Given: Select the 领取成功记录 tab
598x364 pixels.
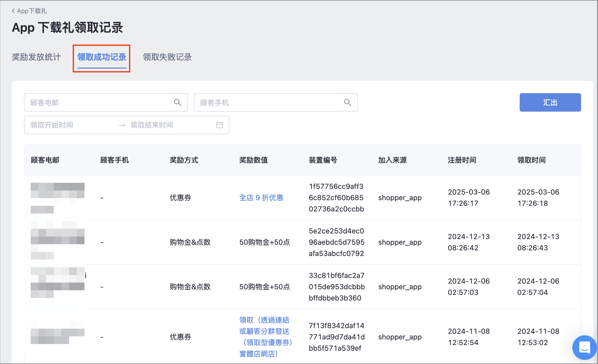Looking at the screenshot, I should (x=102, y=57).
